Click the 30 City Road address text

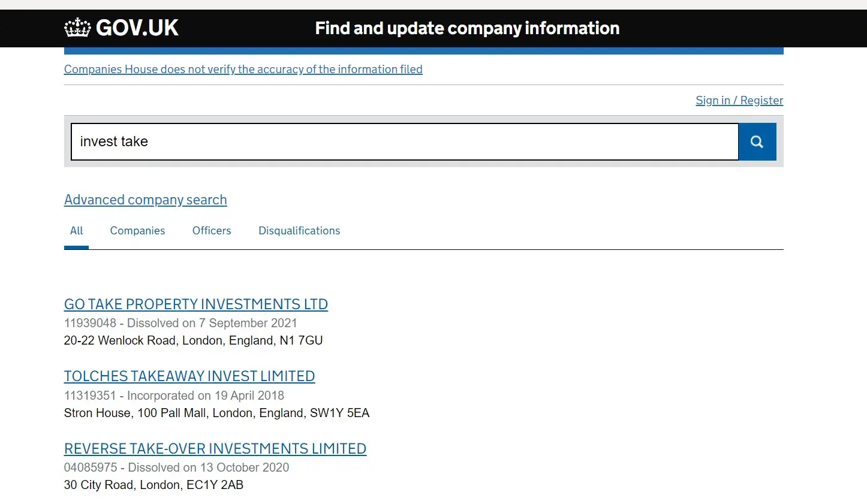tap(153, 485)
